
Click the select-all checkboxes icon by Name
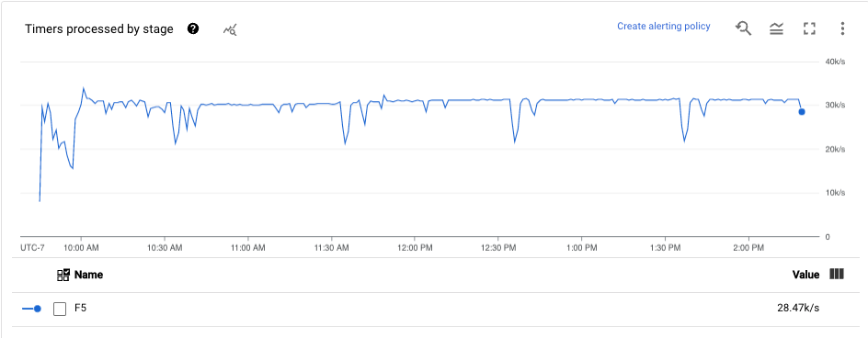63,275
